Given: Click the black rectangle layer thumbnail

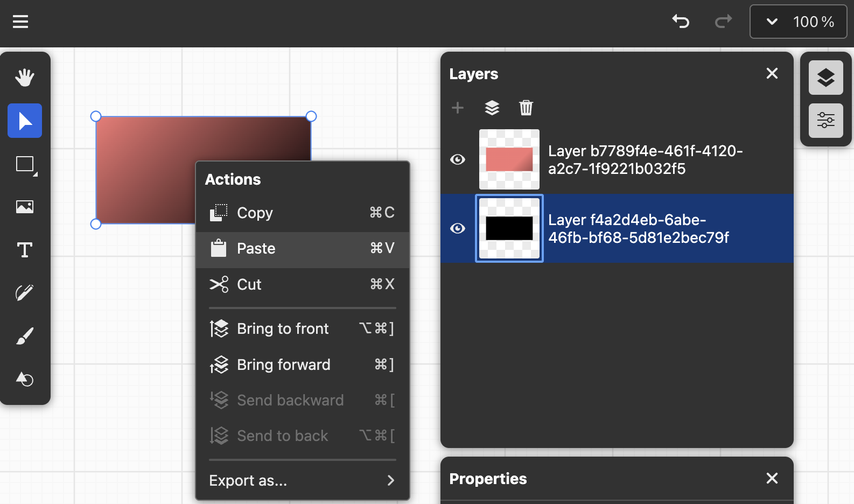Looking at the screenshot, I should click(x=509, y=228).
